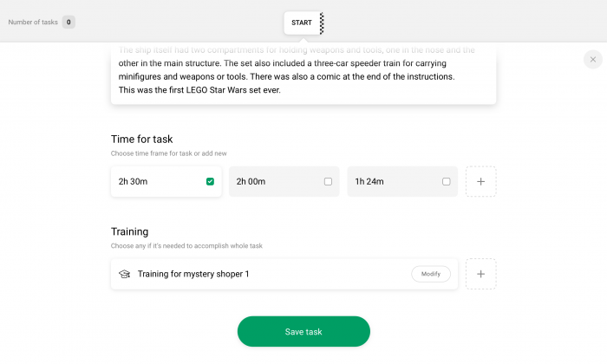This screenshot has width=607, height=364.
Task: Click the Save task button
Action: click(x=303, y=332)
